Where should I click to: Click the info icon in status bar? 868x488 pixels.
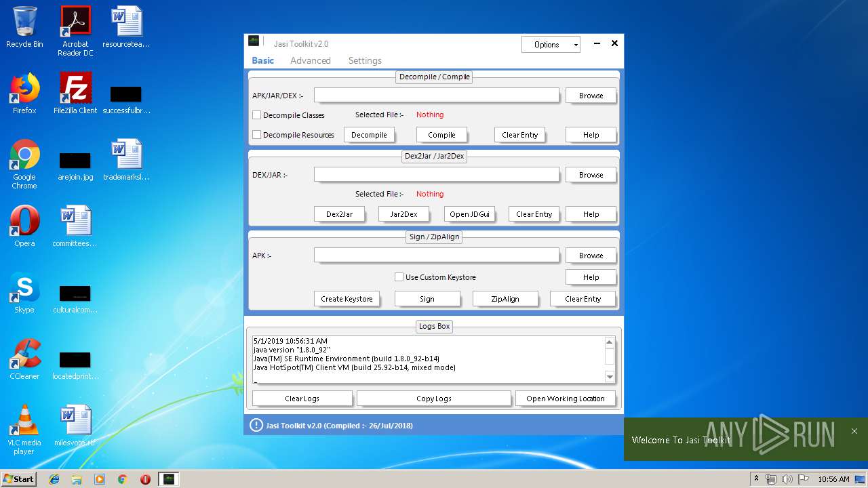pos(256,425)
